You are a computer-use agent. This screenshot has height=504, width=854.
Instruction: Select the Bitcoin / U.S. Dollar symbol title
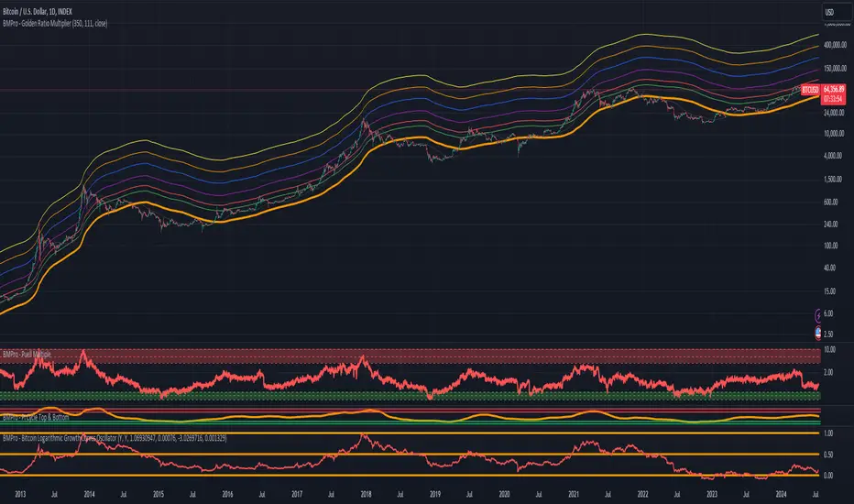tap(37, 11)
